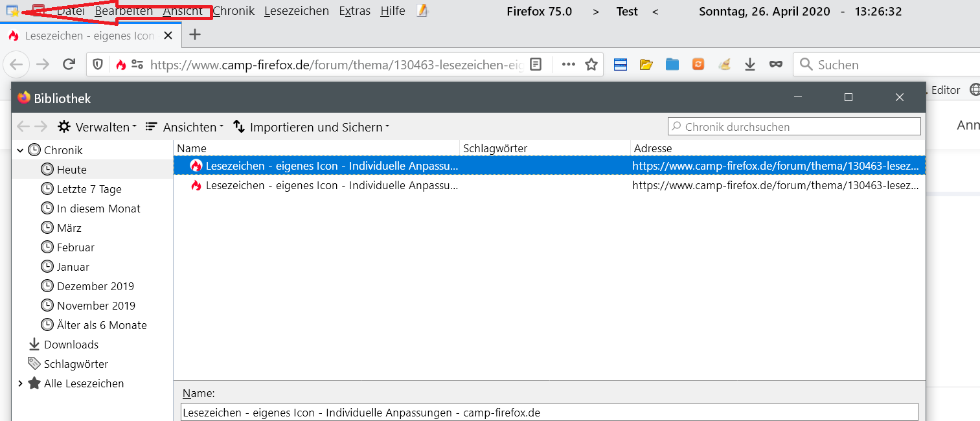Screen dimensions: 980x421
Task: Open the Verwalten dropdown
Action: point(97,127)
